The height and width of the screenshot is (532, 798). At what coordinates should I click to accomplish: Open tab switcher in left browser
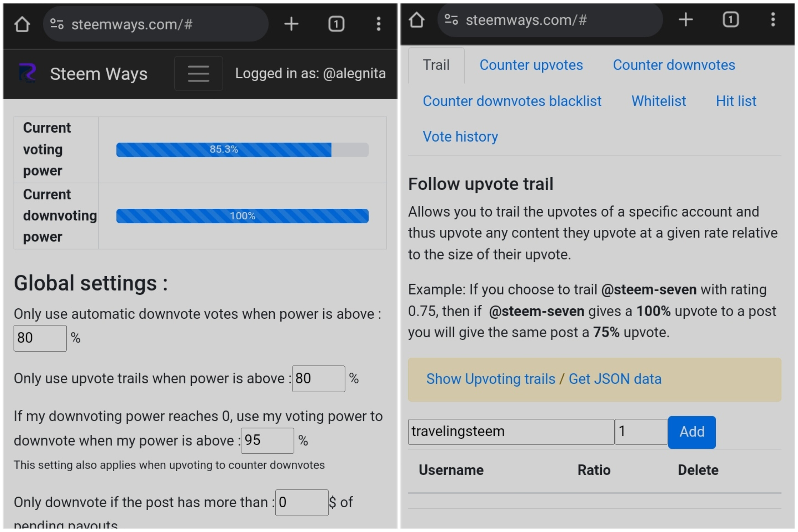[x=336, y=24]
